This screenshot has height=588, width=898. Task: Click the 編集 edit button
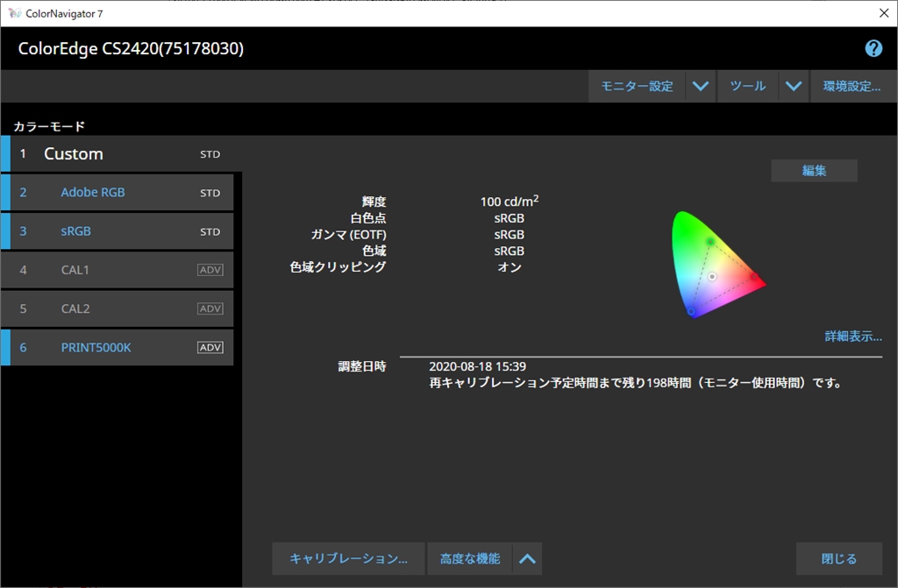[x=814, y=171]
